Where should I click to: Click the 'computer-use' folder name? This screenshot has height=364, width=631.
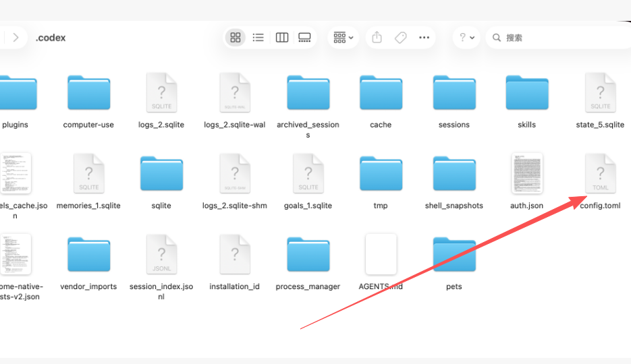[x=88, y=125]
